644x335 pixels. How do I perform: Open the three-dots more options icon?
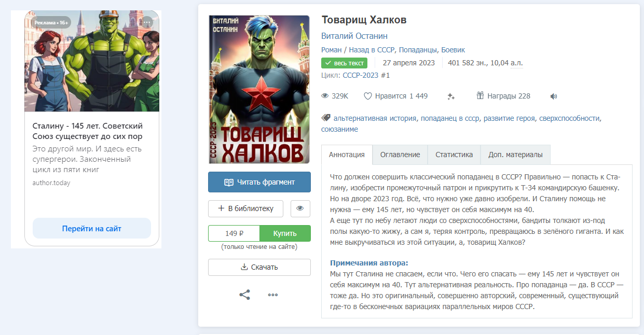click(273, 295)
